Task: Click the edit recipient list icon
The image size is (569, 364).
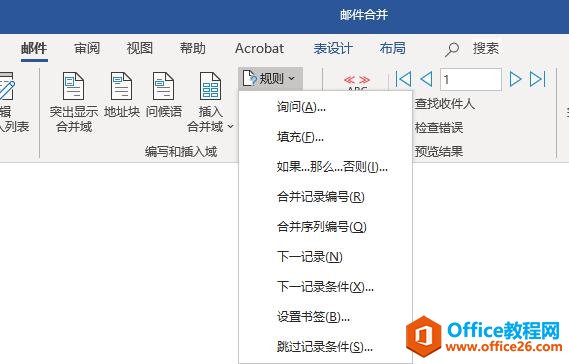Action: [7, 86]
